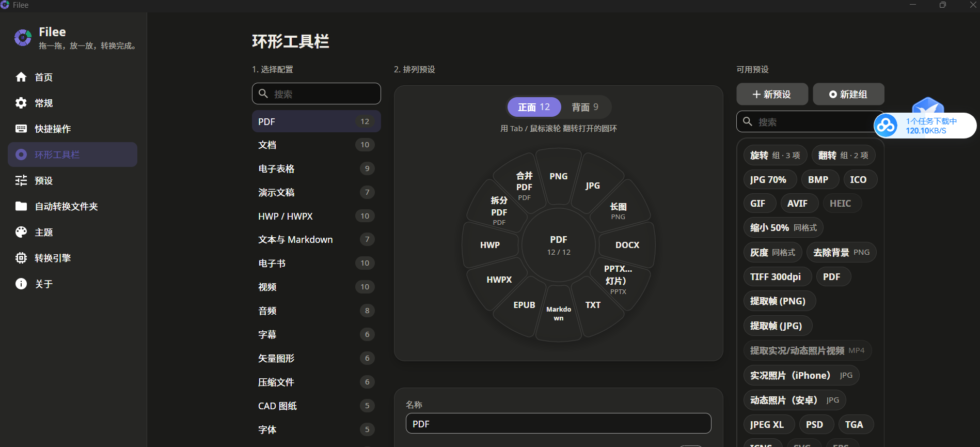The height and width of the screenshot is (447, 980).
Task: Select the Markdown slice on the ring
Action: click(559, 313)
